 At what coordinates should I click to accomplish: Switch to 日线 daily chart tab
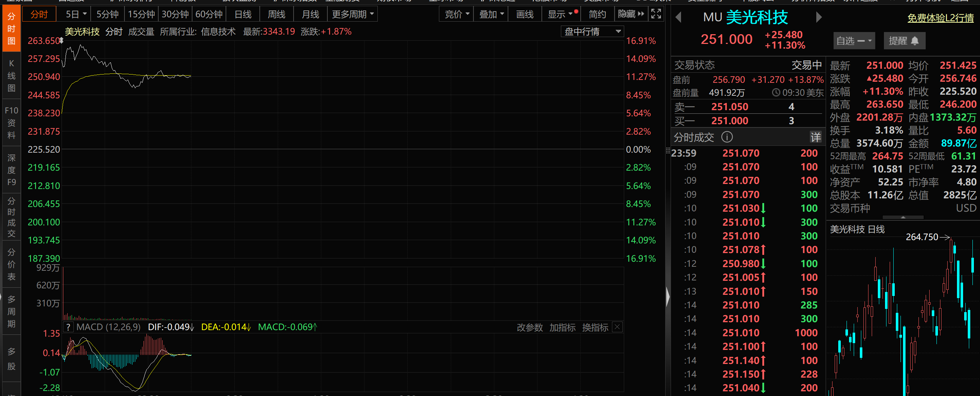(x=243, y=14)
